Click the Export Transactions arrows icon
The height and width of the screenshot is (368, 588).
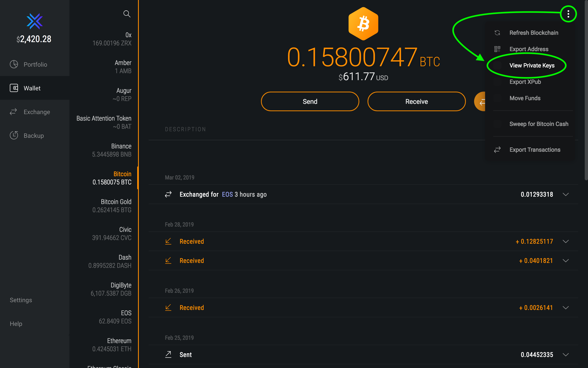click(497, 149)
